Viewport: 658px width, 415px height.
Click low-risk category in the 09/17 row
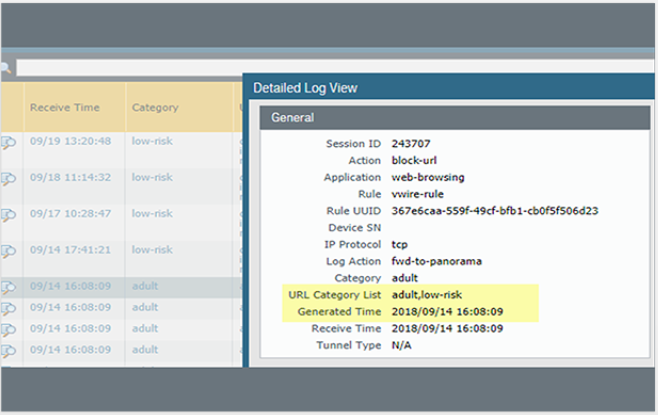pos(152,214)
